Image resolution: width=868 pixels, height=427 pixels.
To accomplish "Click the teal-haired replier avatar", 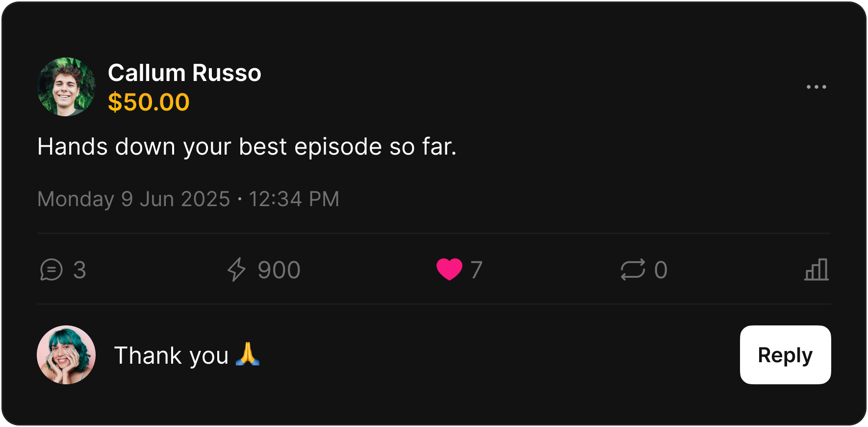I will pos(66,355).
